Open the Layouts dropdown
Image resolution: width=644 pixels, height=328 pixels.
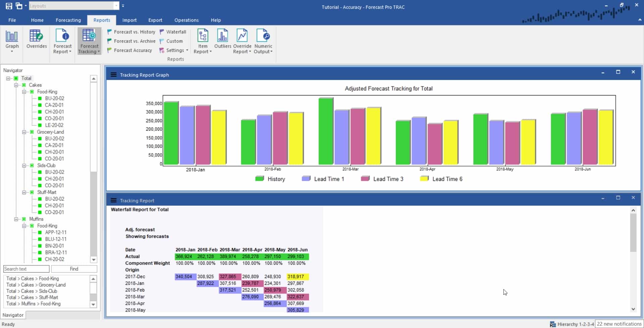coord(116,6)
